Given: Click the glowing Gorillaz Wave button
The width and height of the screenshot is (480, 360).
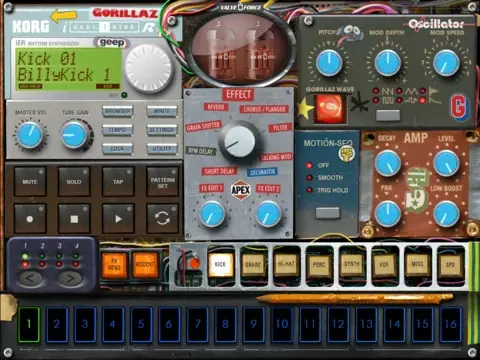Looking at the screenshot, I should [330, 108].
